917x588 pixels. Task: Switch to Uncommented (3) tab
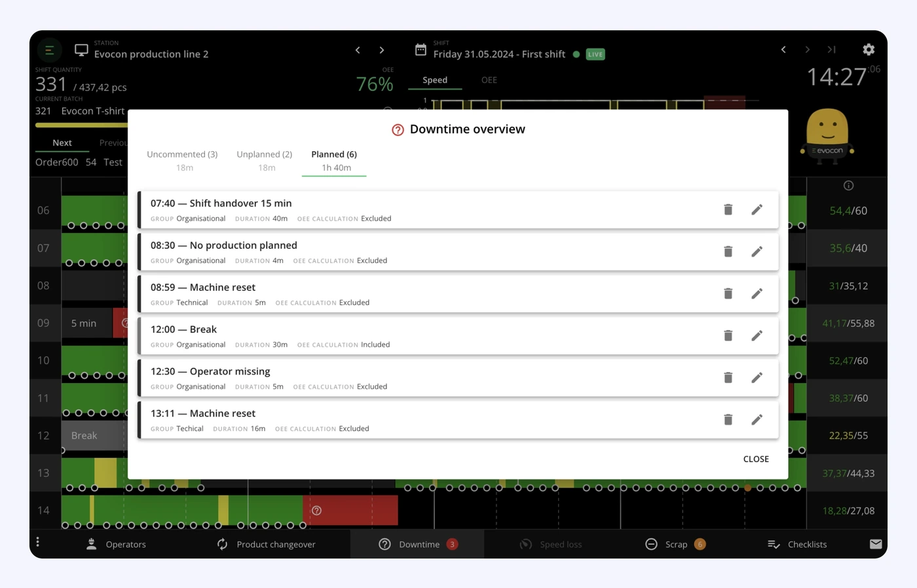[182, 161]
